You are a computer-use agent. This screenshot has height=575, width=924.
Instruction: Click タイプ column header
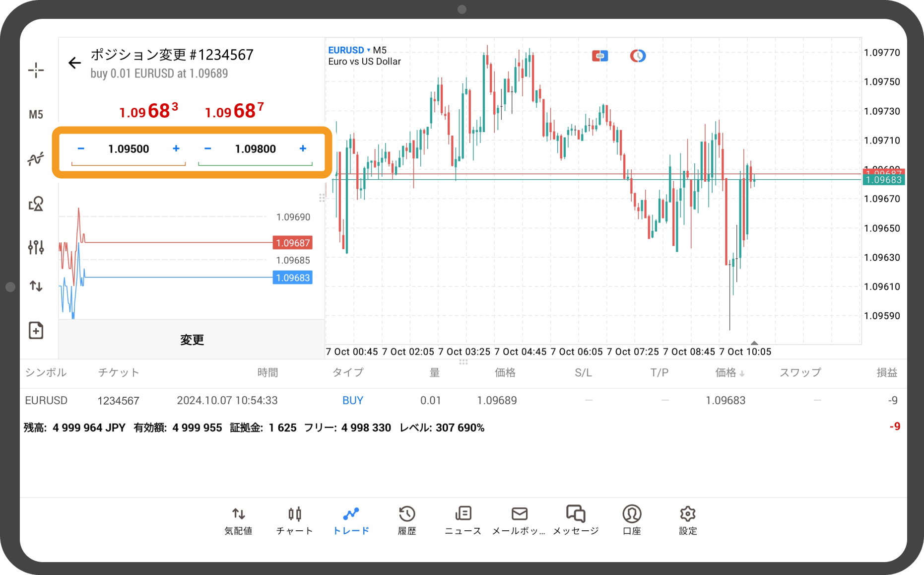click(348, 373)
